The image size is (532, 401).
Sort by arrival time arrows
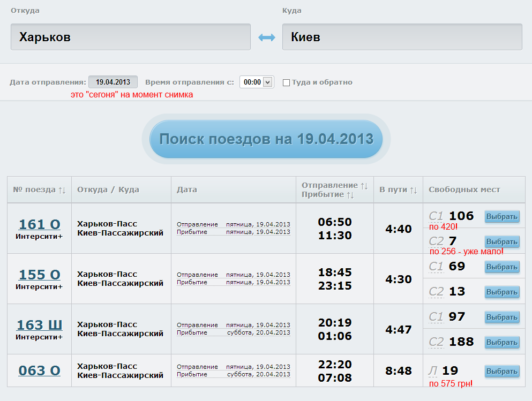[350, 195]
